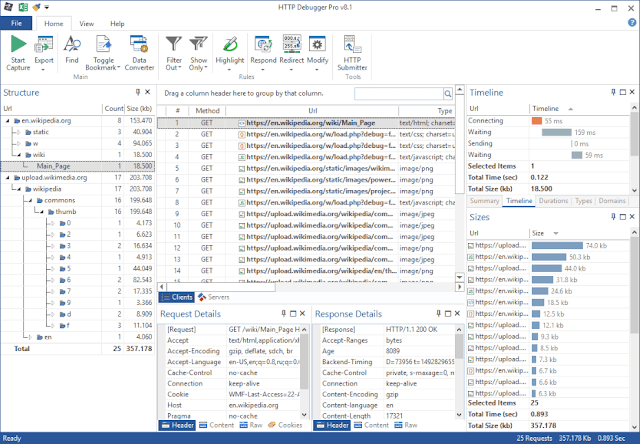Viewport: 640px width, 444px height.
Task: Maximize the Request Details panel
Action: pyautogui.click(x=293, y=313)
